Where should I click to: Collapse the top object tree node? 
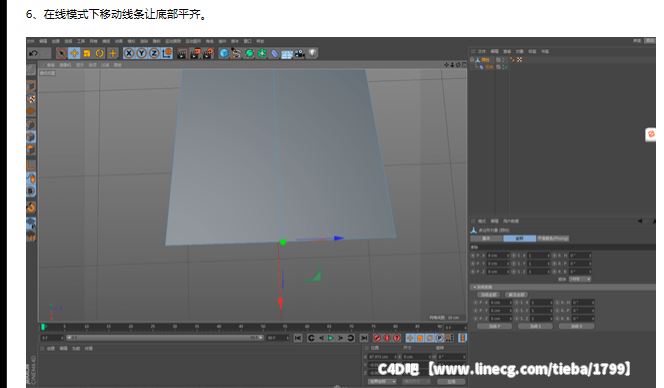pyautogui.click(x=472, y=60)
